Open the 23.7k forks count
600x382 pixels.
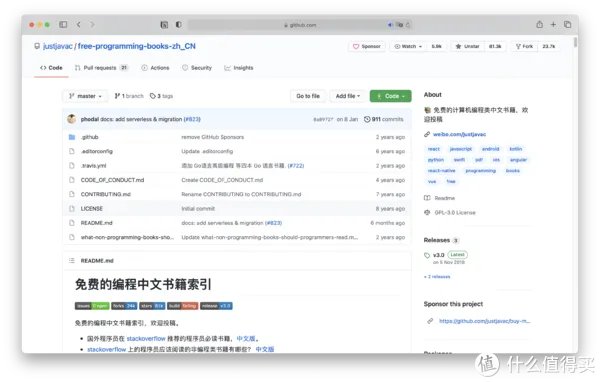click(548, 46)
